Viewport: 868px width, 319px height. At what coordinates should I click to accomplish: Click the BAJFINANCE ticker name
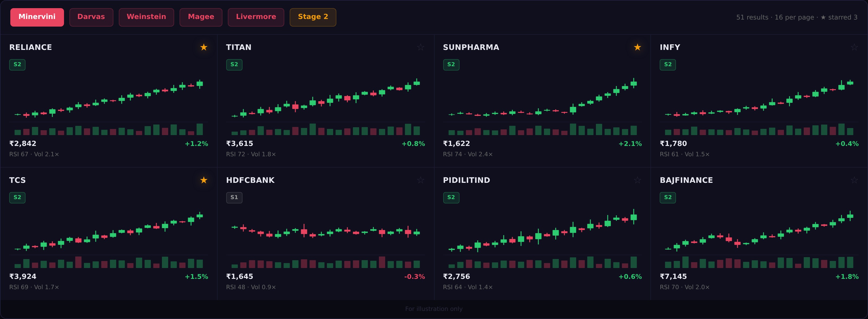686,181
